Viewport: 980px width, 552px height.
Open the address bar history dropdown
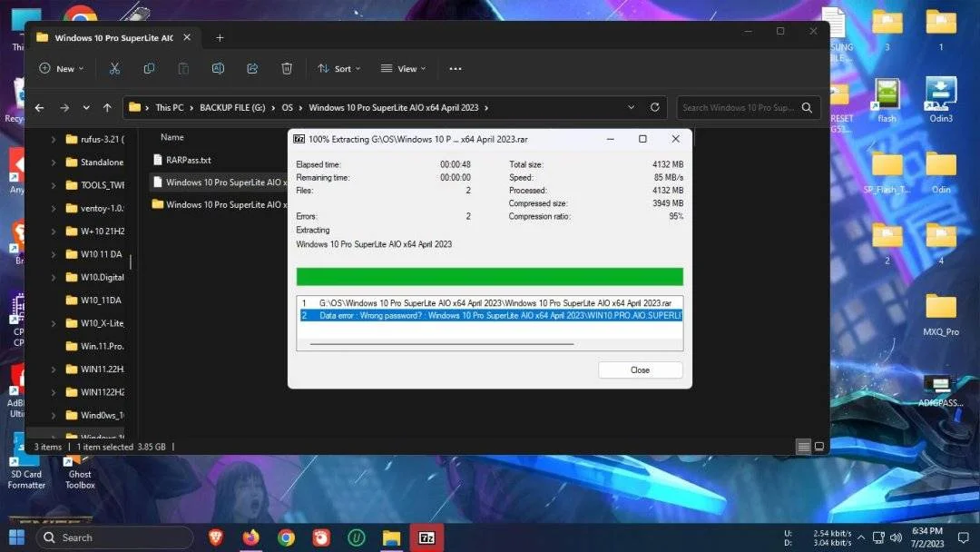tap(632, 107)
